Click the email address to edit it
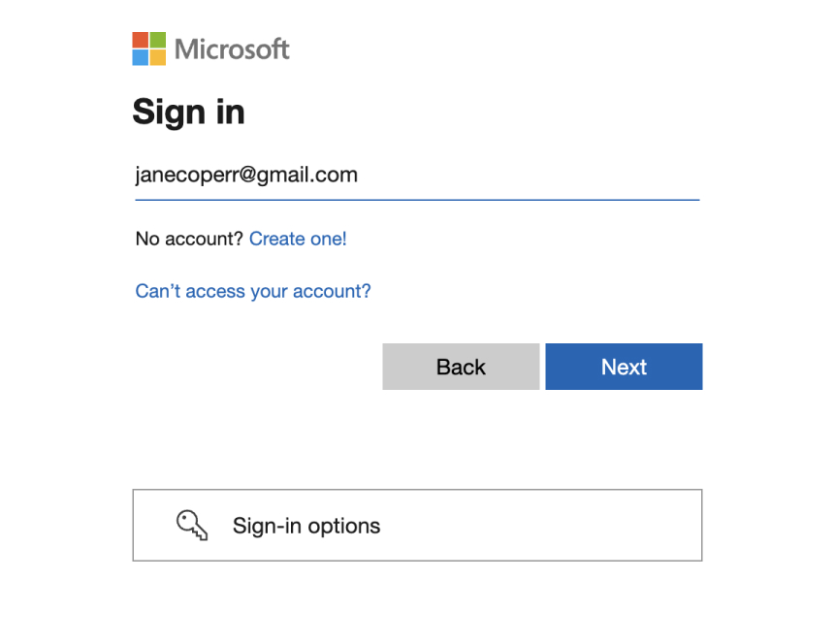 point(246,175)
